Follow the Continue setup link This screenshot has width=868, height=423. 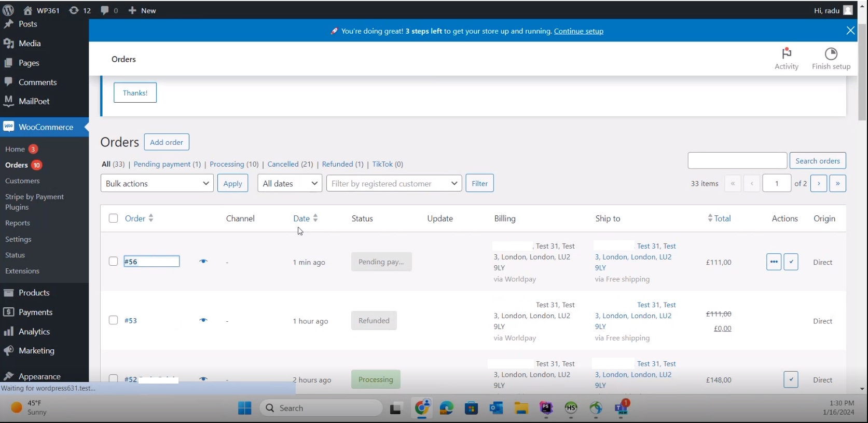coord(578,31)
